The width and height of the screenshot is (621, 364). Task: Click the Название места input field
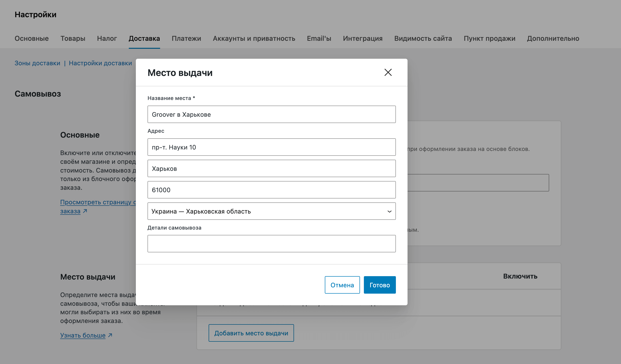[271, 114]
